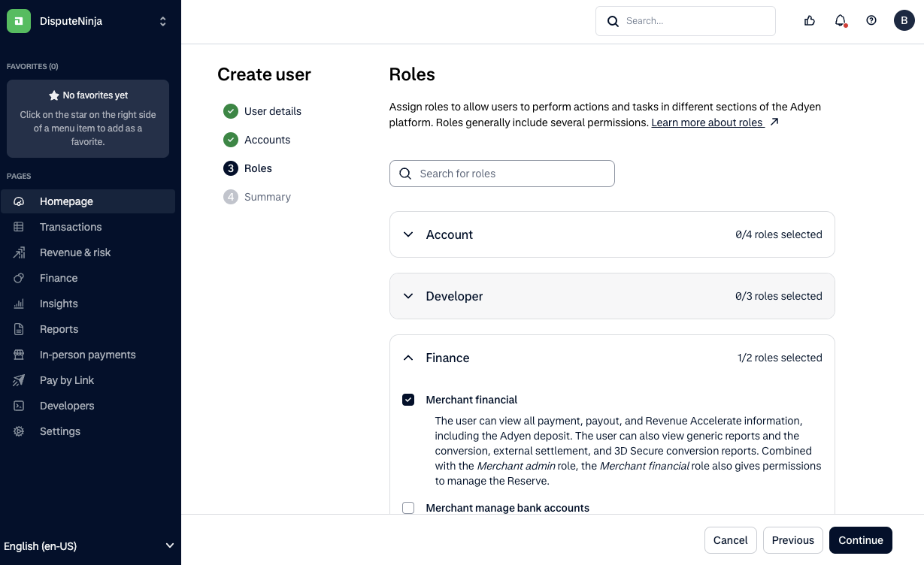Click the step 4 number badge

pos(231,197)
